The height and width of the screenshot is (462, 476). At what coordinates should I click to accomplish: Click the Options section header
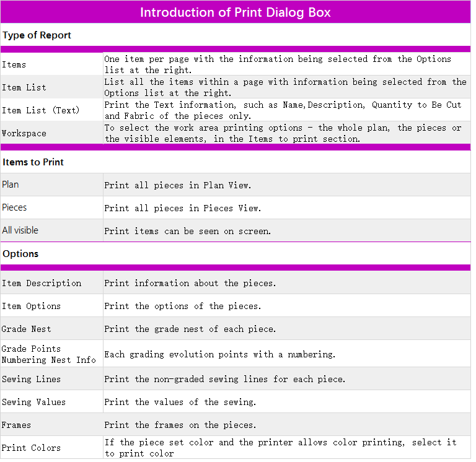[20, 254]
